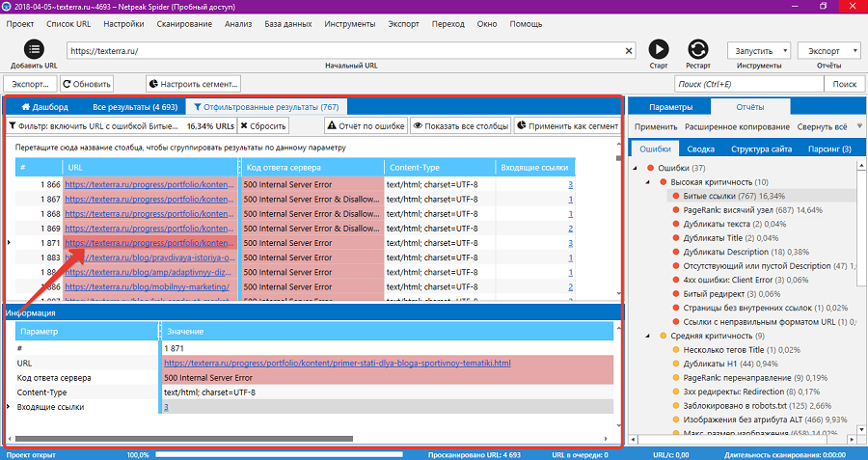Select the Отчёты tab
The height and width of the screenshot is (460, 868).
click(750, 106)
